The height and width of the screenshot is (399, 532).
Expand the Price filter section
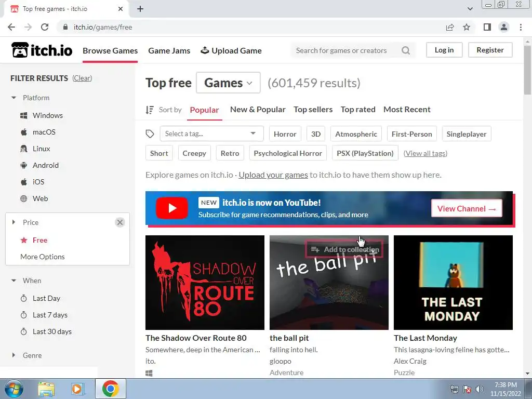[14, 222]
